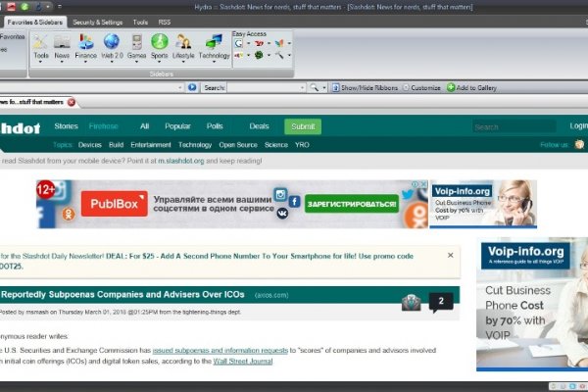Select Popular in Slashdot nav
Image resolution: width=588 pixels, height=392 pixels.
[177, 126]
